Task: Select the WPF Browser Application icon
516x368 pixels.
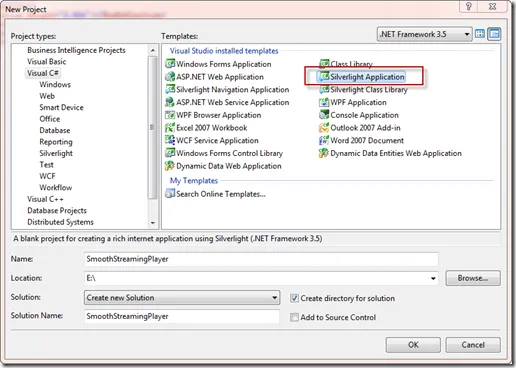Action: tap(170, 115)
